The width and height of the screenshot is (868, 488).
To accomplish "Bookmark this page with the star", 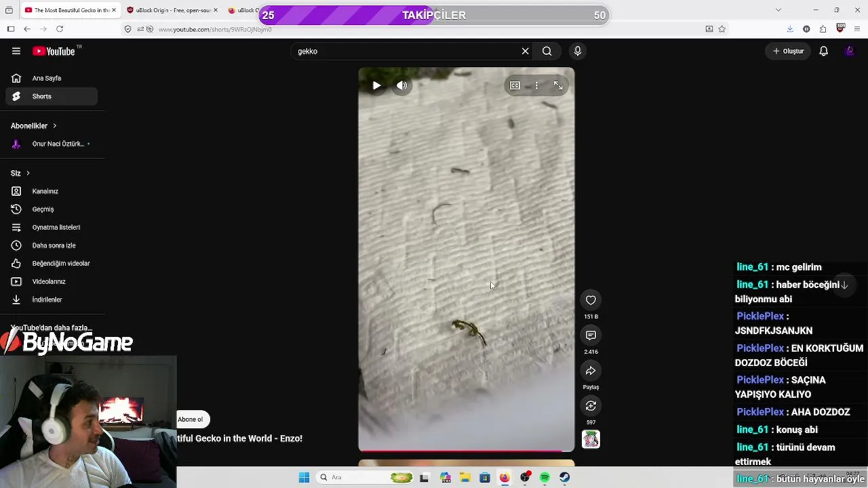I will click(x=722, y=29).
